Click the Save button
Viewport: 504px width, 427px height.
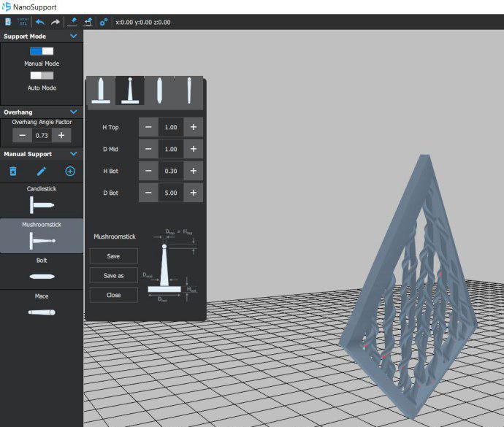[114, 256]
